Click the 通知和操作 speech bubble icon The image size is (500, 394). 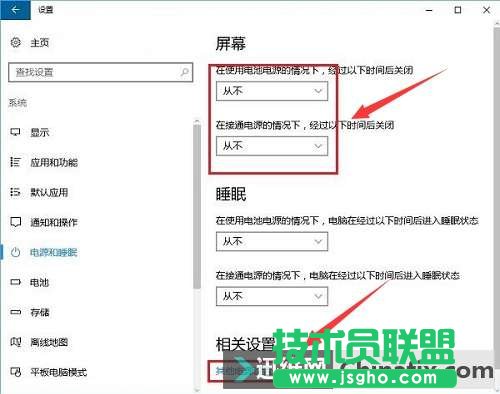click(x=16, y=222)
